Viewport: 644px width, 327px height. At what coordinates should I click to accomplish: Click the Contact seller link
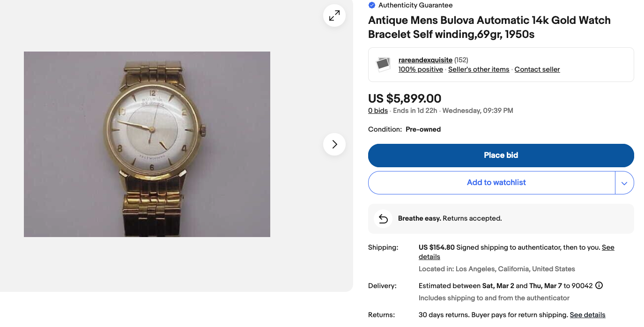(537, 69)
